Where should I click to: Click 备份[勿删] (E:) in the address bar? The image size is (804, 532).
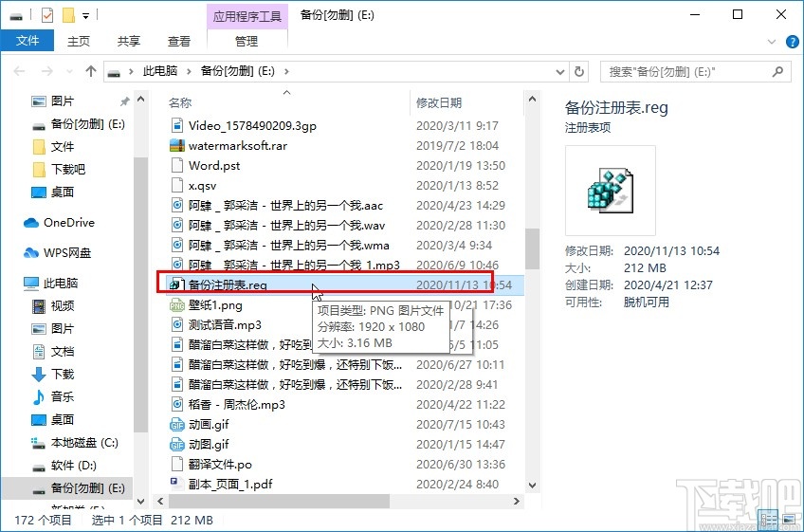click(237, 71)
